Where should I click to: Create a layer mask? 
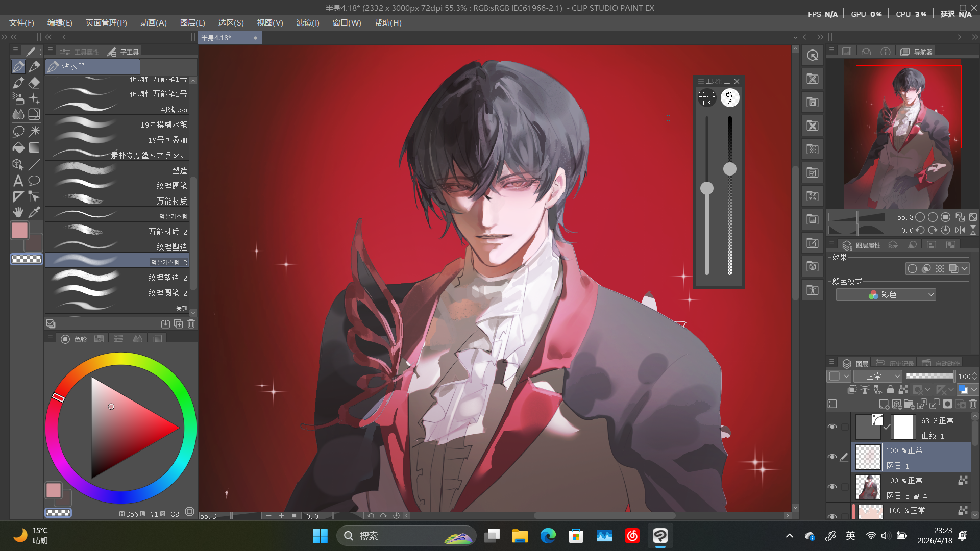pos(947,404)
